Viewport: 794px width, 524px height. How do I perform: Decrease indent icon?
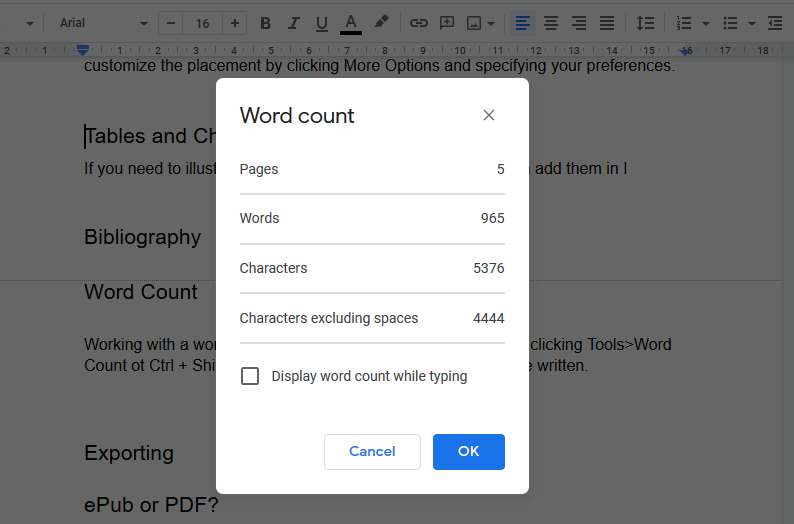click(775, 23)
